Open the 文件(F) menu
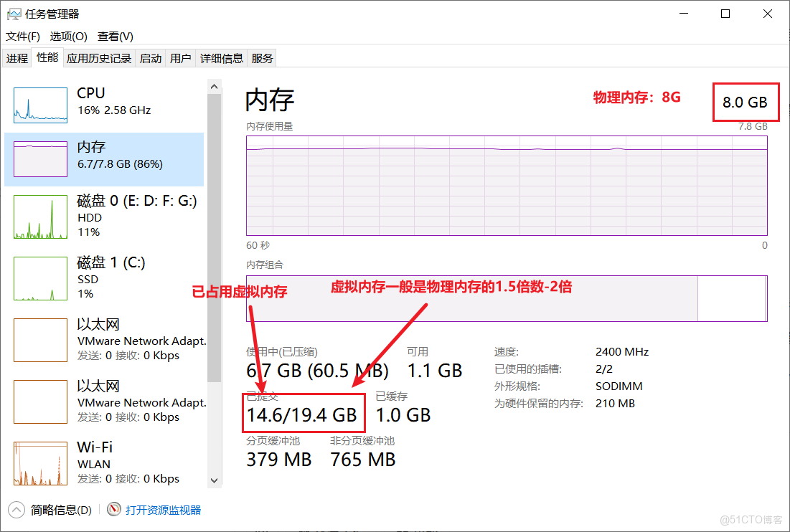This screenshot has height=532, width=790. (22, 36)
